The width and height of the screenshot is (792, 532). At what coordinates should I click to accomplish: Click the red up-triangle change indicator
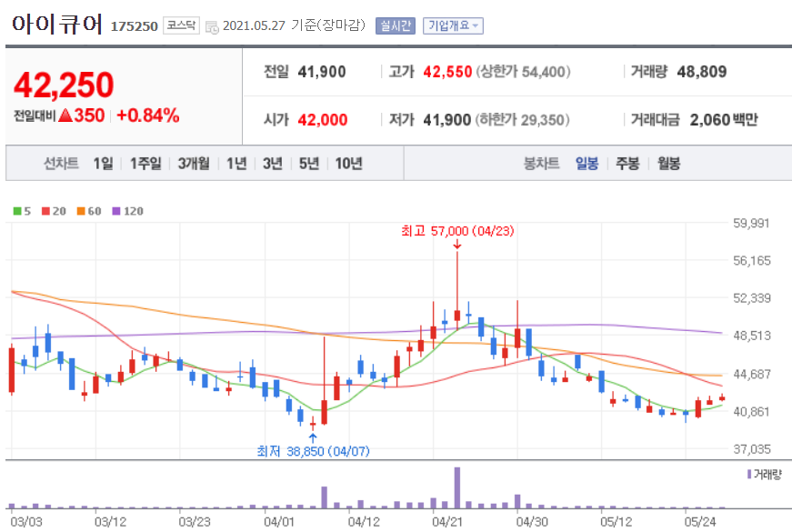click(x=65, y=115)
